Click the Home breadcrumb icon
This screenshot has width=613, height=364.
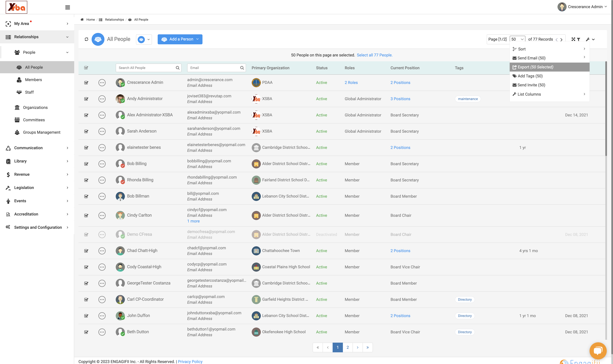pos(82,20)
